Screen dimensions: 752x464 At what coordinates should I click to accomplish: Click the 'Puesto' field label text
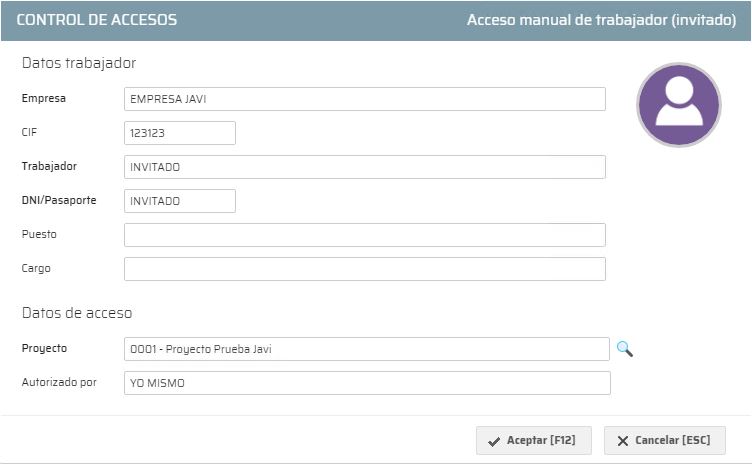click(x=39, y=234)
